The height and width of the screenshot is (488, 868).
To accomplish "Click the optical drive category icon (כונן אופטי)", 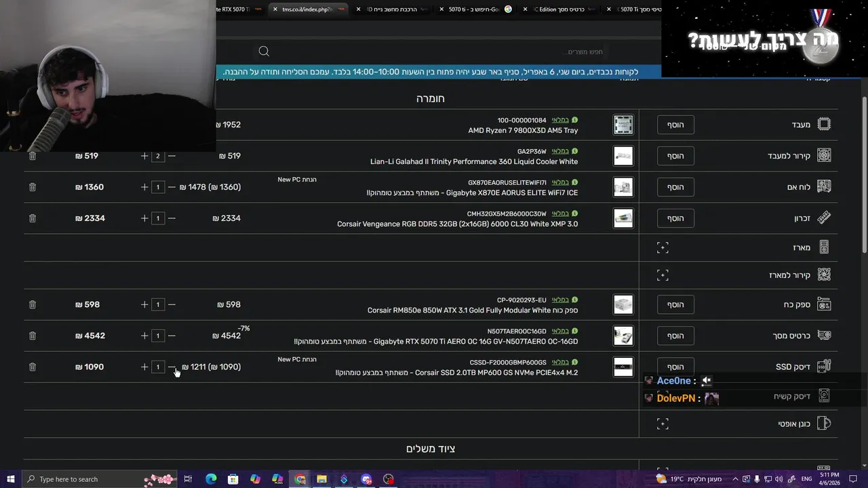I will coord(824,424).
